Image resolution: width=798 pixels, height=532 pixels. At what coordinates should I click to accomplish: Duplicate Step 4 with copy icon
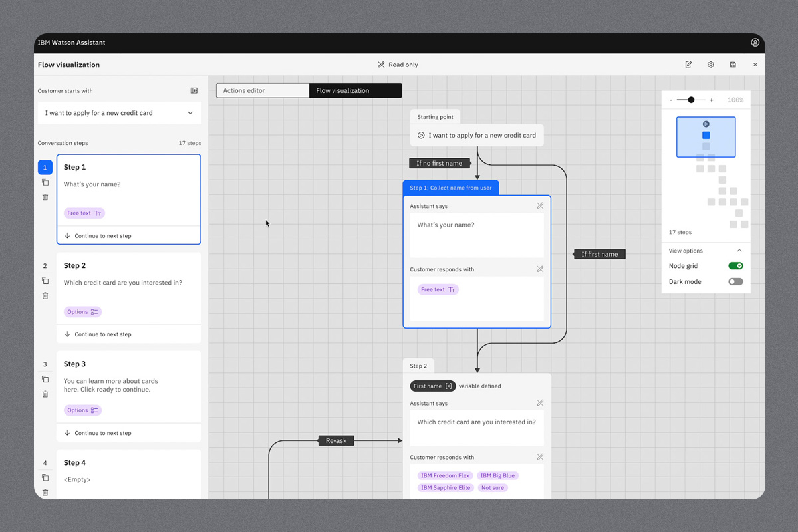point(45,477)
